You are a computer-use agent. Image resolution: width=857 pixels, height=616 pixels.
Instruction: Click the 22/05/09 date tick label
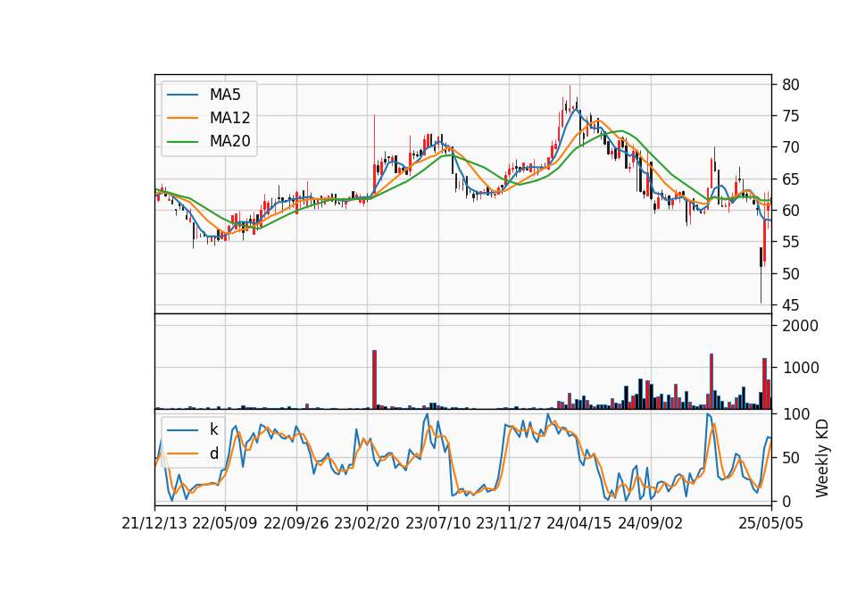click(x=225, y=523)
